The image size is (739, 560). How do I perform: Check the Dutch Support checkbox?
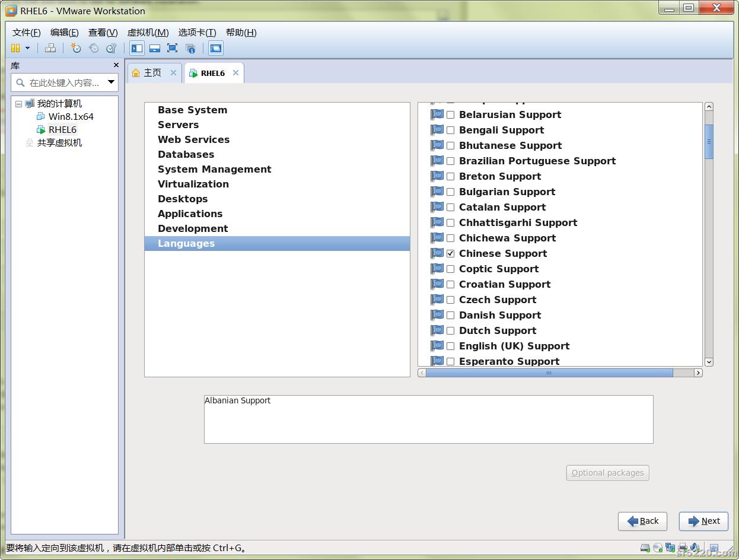[451, 330]
